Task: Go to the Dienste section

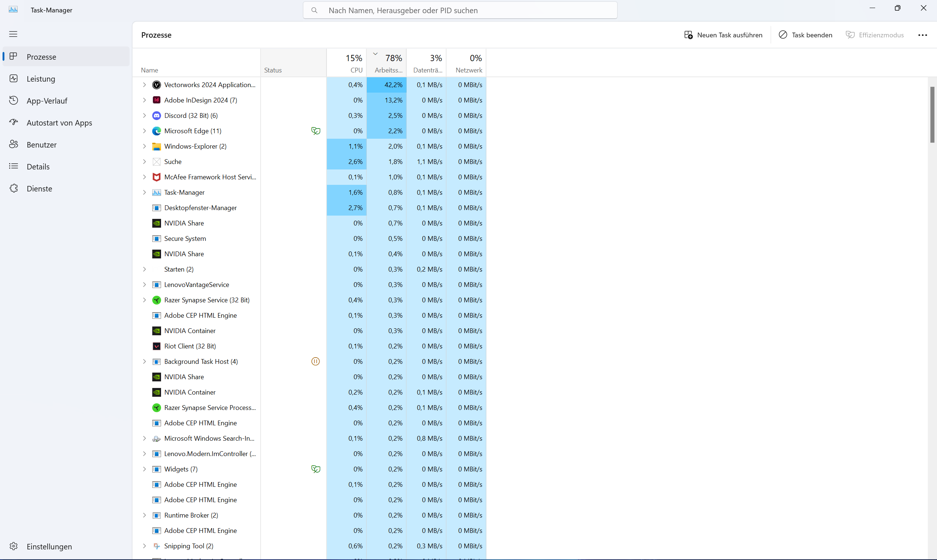Action: [39, 188]
